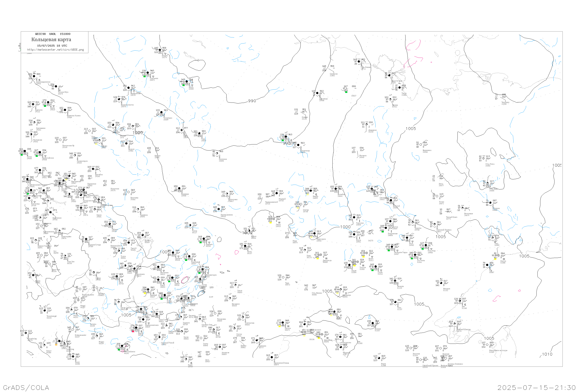Click the QEEE98 UAOL 151800 header code
This screenshot has width=588, height=392.
tap(53, 34)
